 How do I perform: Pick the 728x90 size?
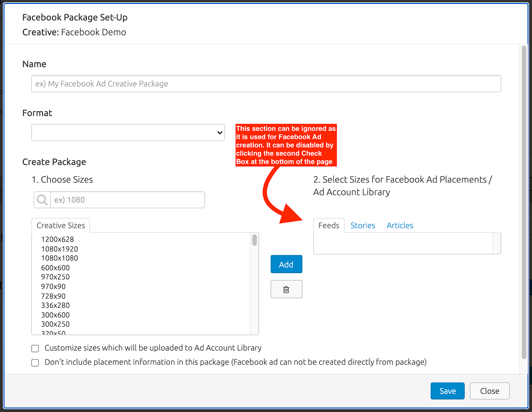tap(53, 296)
